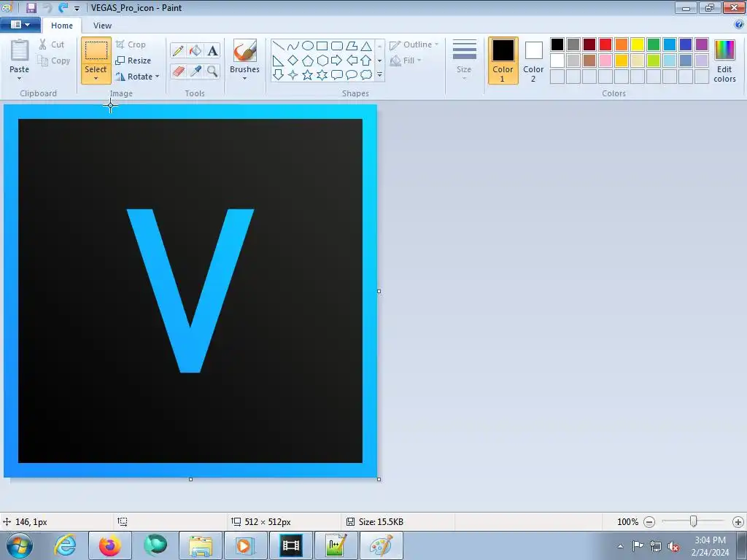The height and width of the screenshot is (560, 747).
Task: Open the Select dropdown arrow
Action: [96, 79]
